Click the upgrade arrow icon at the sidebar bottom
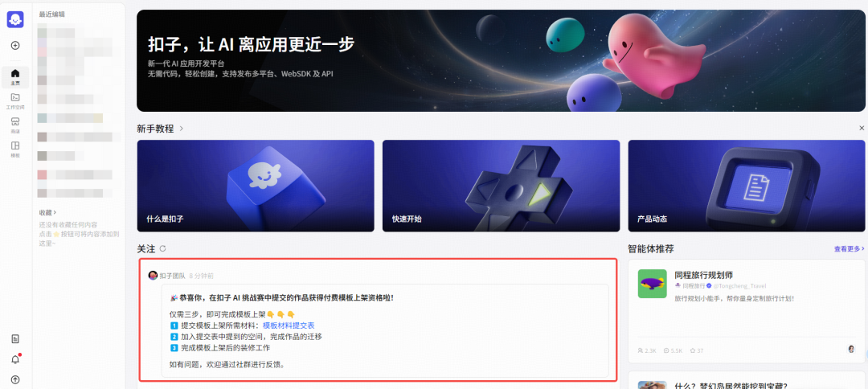The height and width of the screenshot is (389, 868). coord(15,379)
